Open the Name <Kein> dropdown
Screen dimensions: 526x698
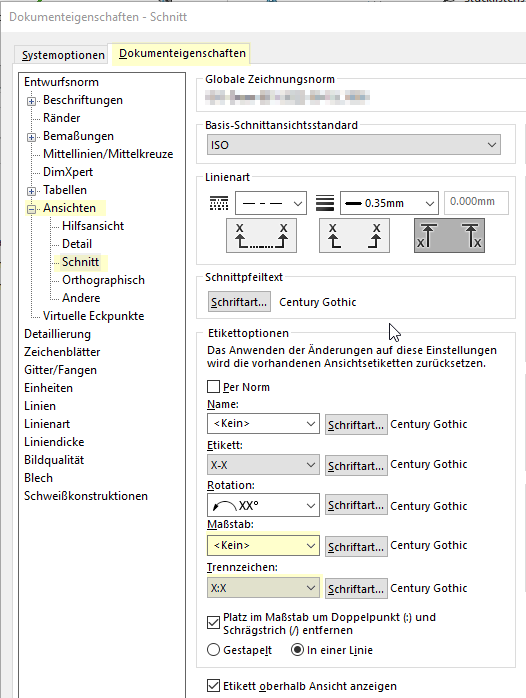click(x=263, y=423)
